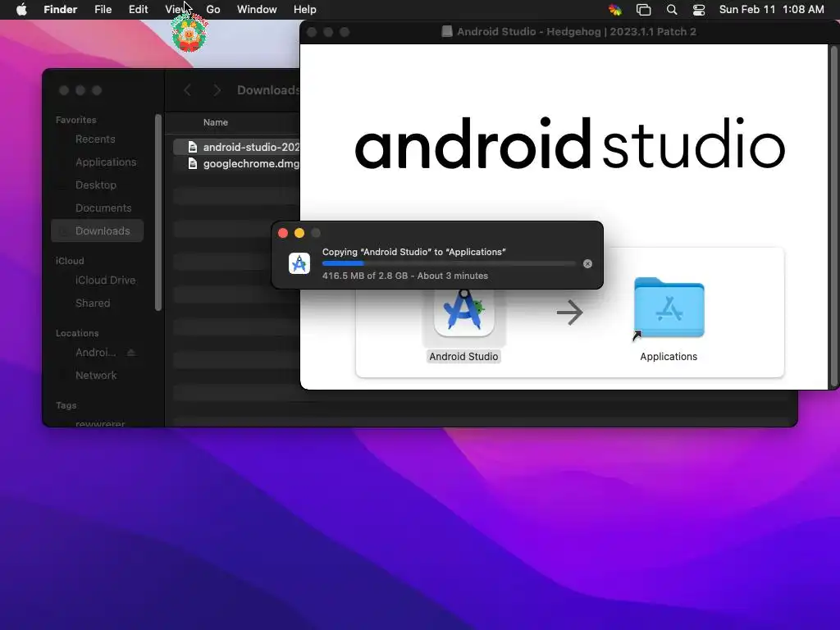840x630 pixels.
Task: Open the Finder menu
Action: pos(60,10)
